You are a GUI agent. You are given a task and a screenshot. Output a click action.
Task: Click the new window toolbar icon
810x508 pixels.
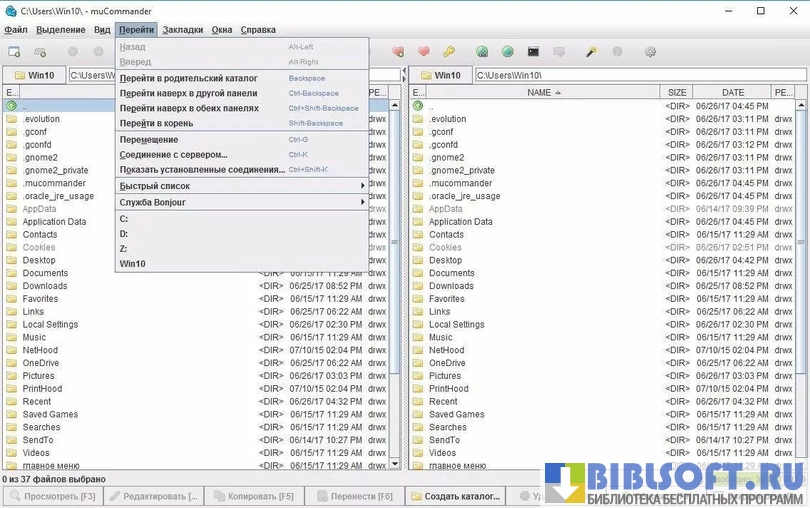coord(14,51)
